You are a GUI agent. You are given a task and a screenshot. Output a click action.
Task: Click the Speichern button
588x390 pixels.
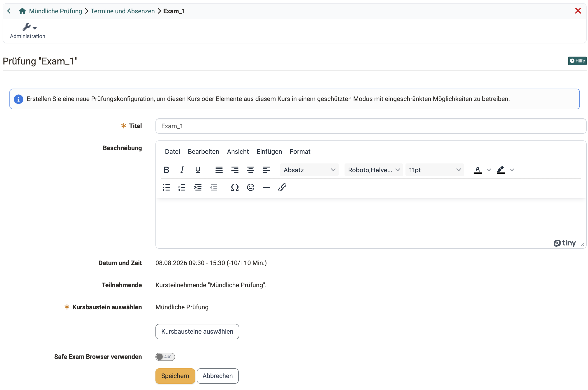175,376
